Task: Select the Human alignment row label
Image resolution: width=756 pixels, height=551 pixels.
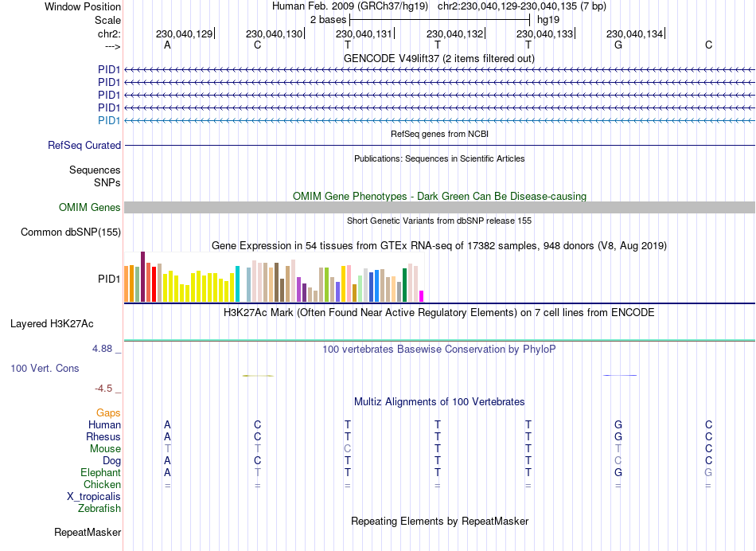Action: click(104, 424)
